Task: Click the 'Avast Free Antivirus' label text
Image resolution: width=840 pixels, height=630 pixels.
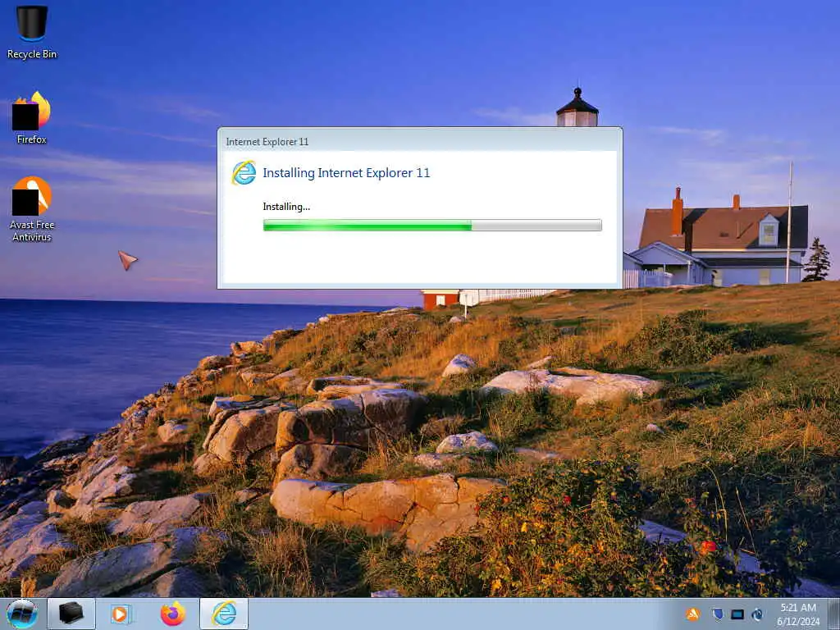Action: [32, 231]
